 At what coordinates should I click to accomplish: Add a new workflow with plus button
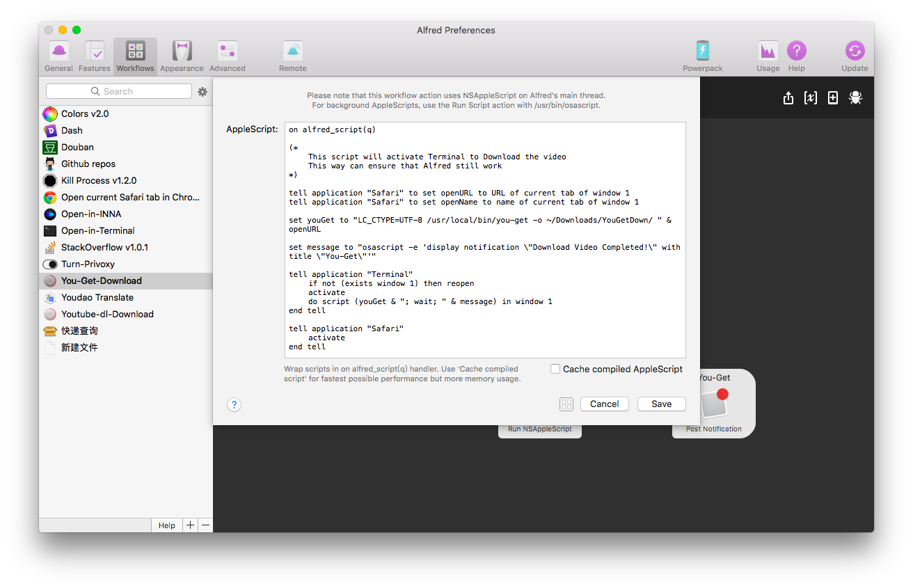(x=190, y=525)
